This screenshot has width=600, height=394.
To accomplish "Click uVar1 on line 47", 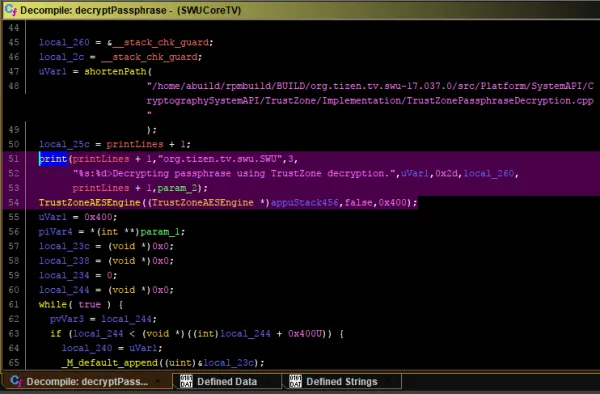I will point(52,72).
